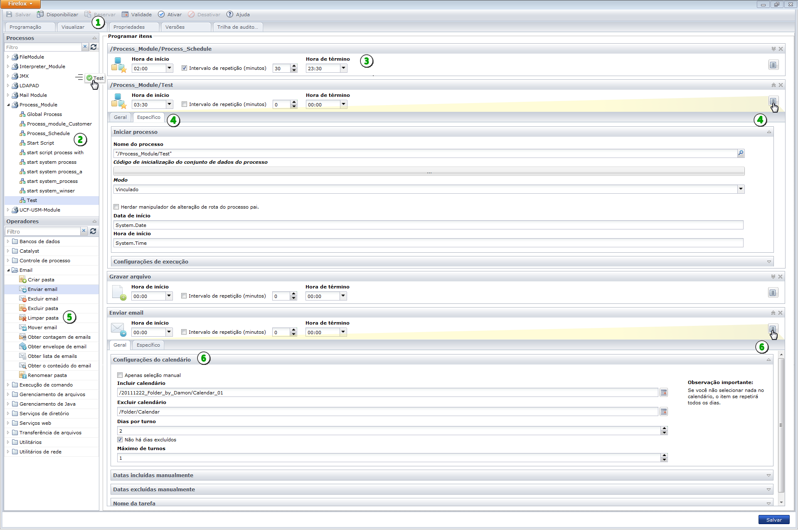Enable Apenas seleção manual checkbox

[x=120, y=375]
